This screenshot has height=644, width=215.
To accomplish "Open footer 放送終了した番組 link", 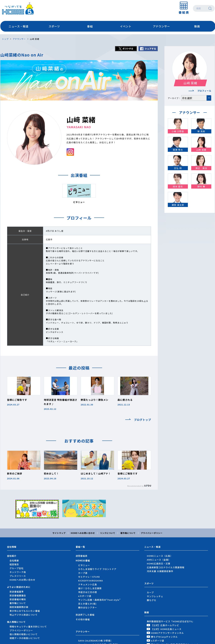I will [85, 615].
